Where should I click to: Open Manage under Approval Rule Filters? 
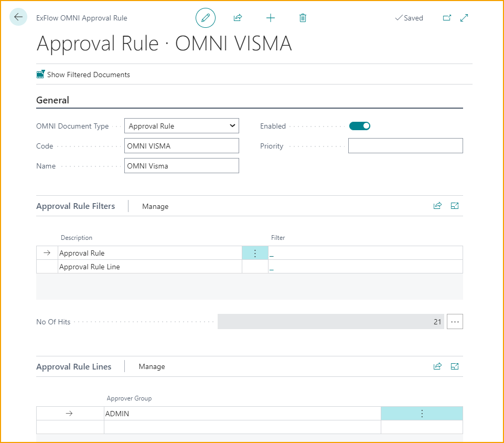pyautogui.click(x=155, y=206)
